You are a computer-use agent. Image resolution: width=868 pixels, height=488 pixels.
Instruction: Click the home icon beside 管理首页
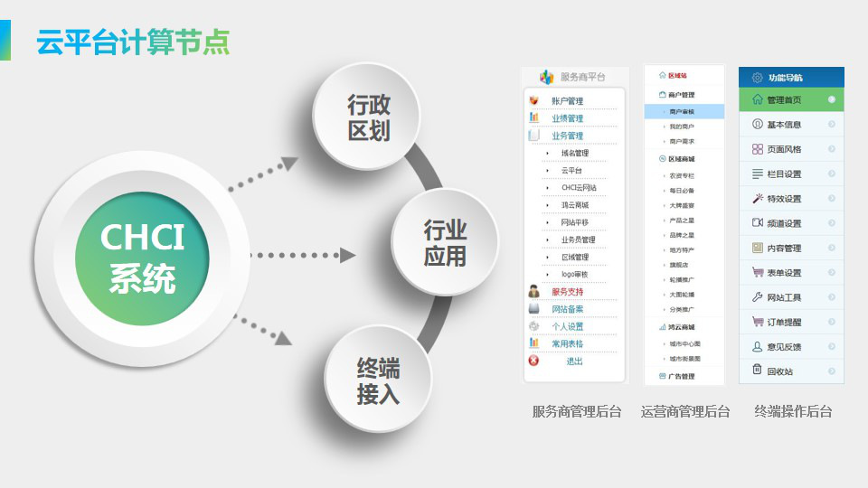(757, 99)
